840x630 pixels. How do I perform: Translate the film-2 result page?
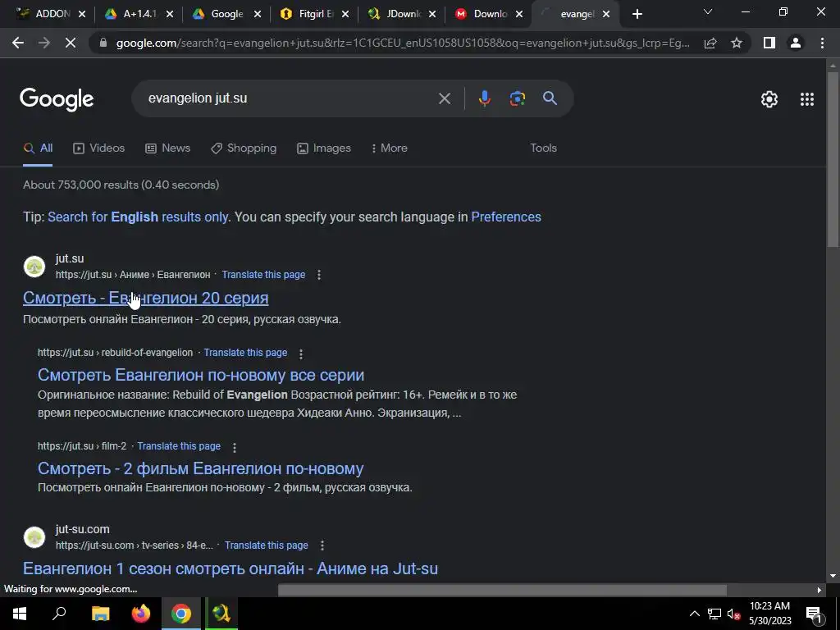click(179, 446)
